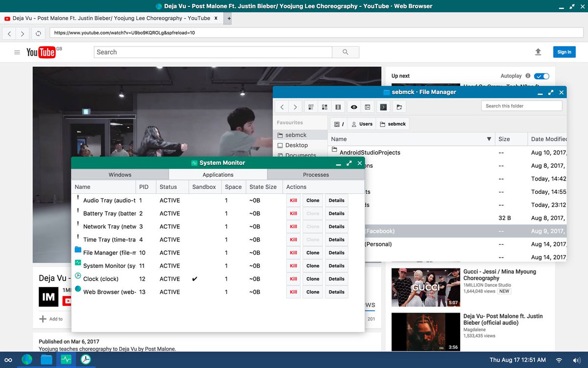Clone the File Manager application
This screenshot has width=588, height=368.
coord(313,253)
